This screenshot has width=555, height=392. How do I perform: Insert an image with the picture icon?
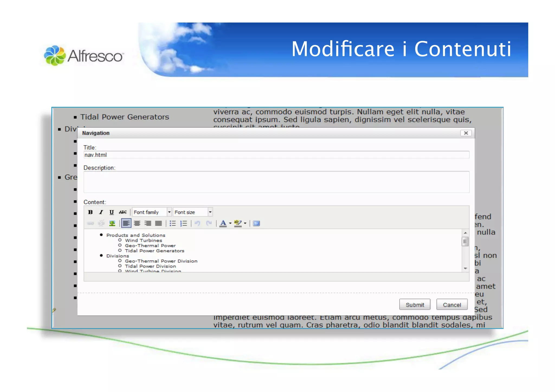[112, 223]
